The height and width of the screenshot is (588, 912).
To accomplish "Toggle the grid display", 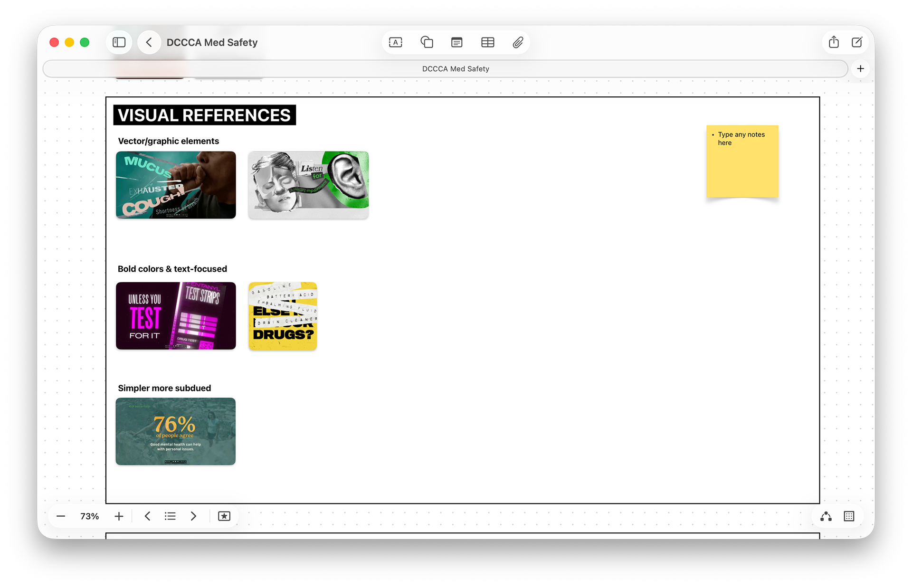I will (849, 516).
